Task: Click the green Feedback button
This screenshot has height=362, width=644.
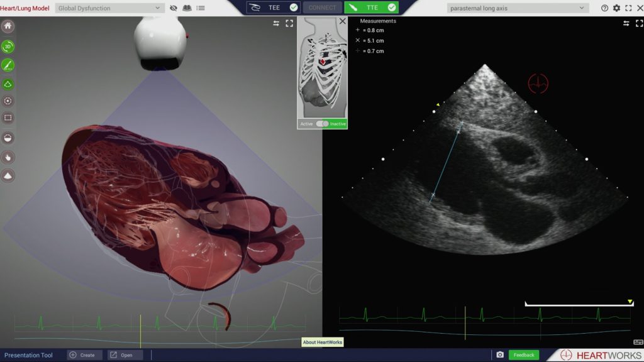Action: [523, 355]
